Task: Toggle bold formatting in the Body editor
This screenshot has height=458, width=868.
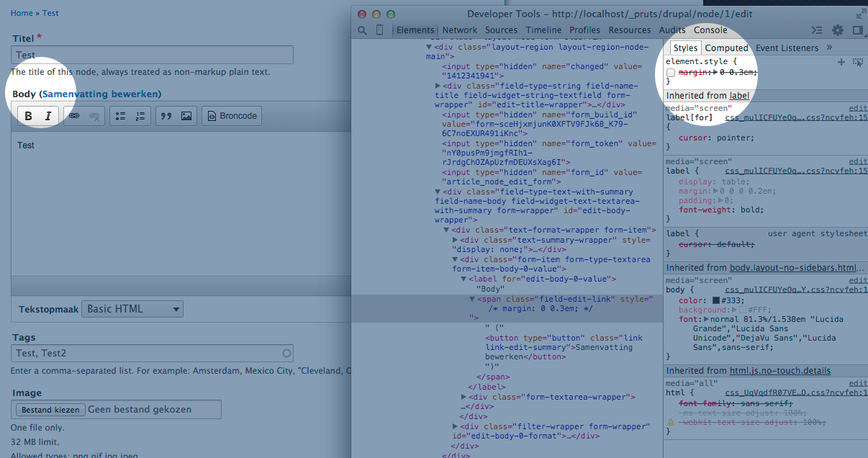Action: pos(27,115)
